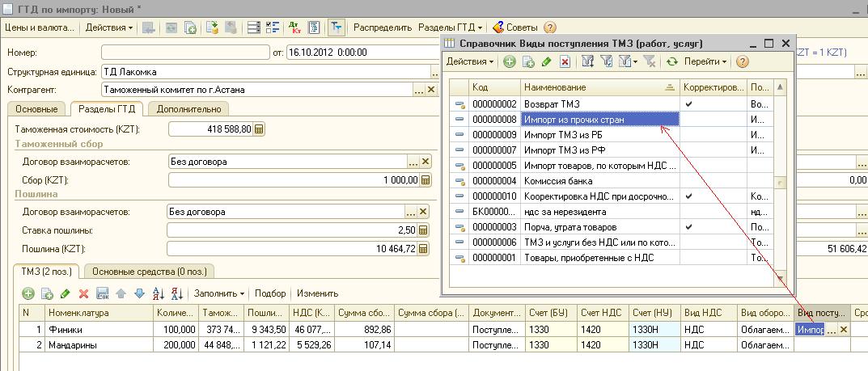Open help in the Справочник window toolbar
The width and height of the screenshot is (868, 371).
[742, 61]
